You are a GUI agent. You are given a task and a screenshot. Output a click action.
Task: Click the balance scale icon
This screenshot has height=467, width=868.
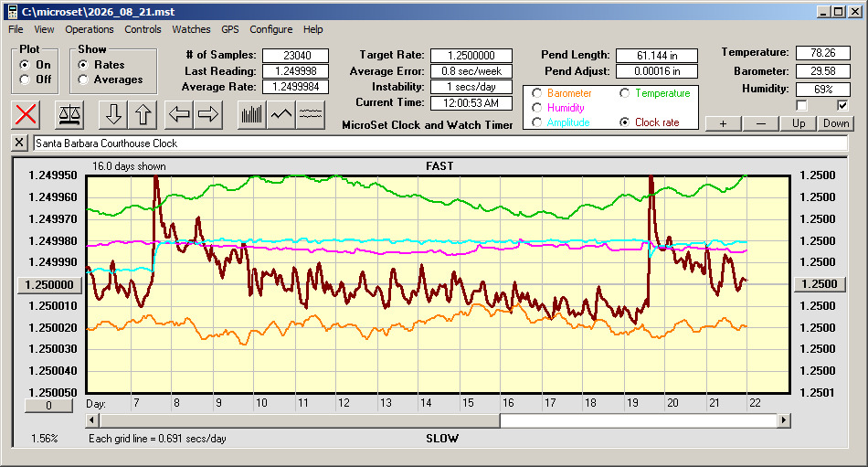[69, 114]
